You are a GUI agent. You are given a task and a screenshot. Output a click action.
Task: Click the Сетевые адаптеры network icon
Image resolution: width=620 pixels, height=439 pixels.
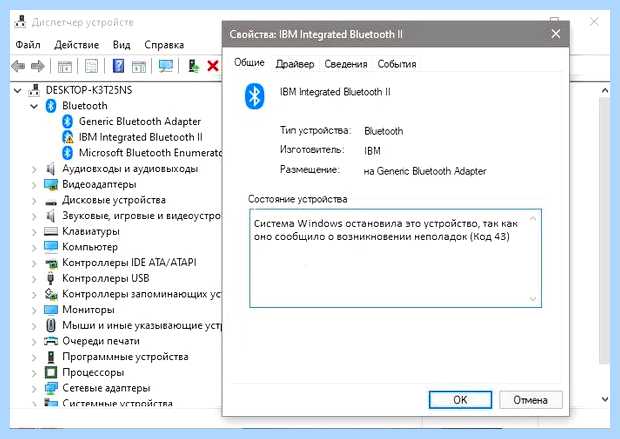(51, 388)
